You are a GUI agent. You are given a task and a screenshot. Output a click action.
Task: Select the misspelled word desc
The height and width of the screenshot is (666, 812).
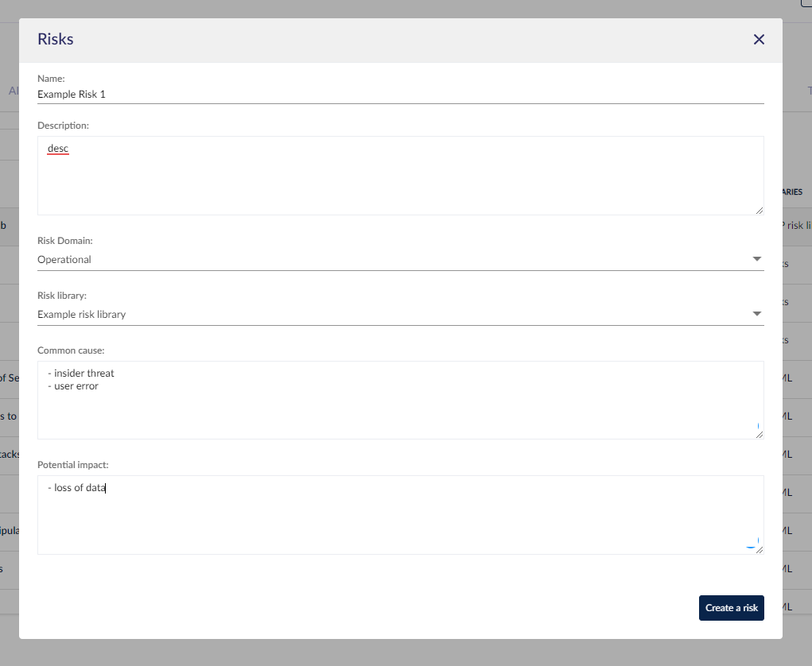pyautogui.click(x=58, y=148)
